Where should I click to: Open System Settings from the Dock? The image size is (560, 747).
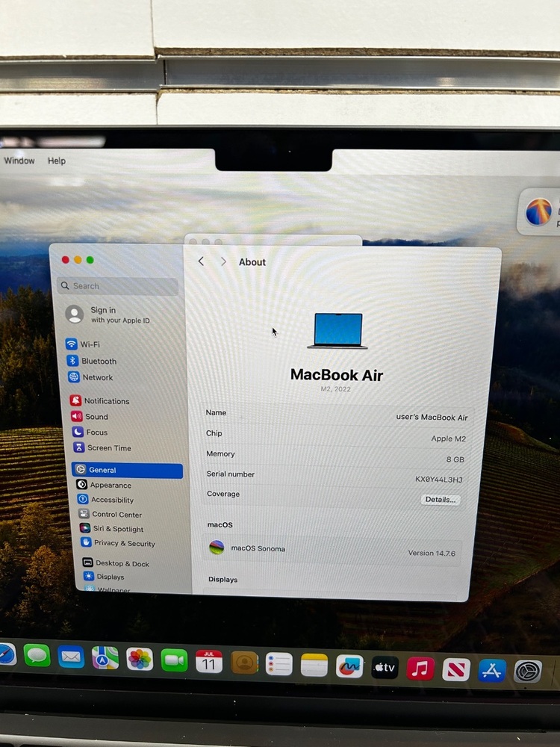(528, 672)
